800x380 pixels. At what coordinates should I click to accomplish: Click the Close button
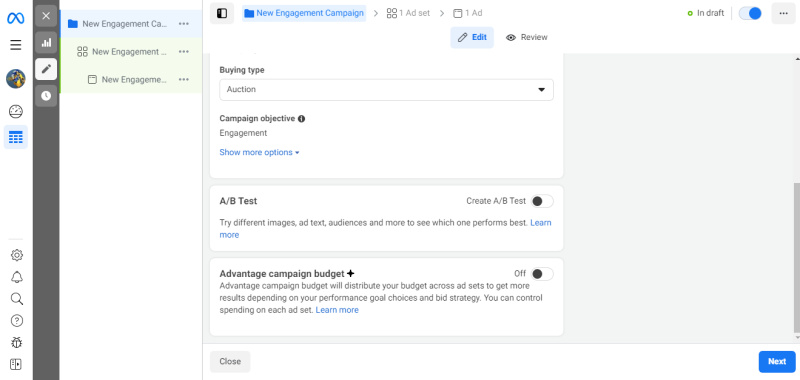tap(230, 361)
